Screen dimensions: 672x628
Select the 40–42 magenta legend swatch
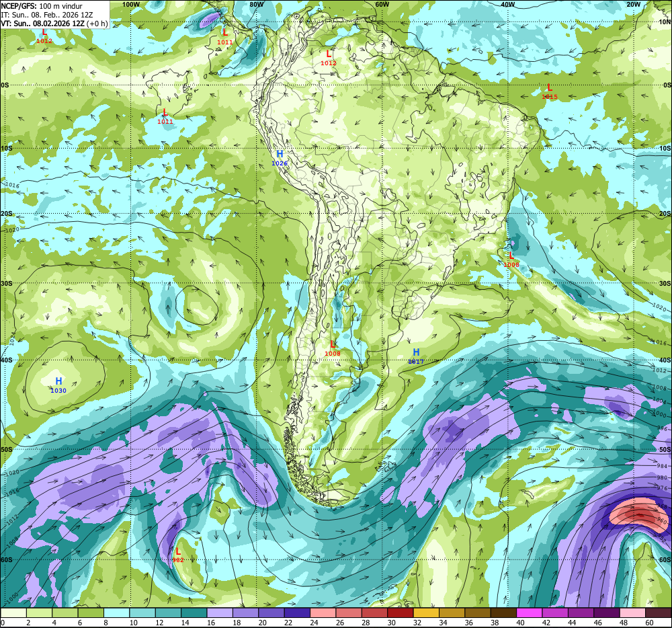click(530, 613)
